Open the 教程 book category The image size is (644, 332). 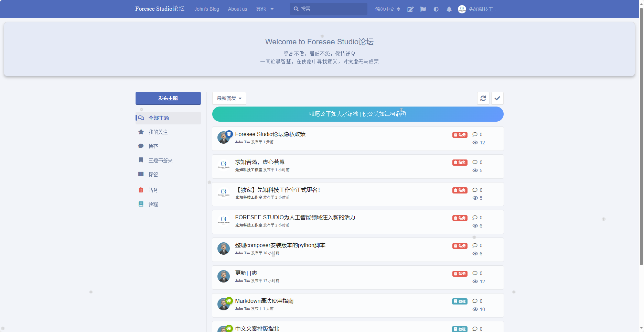tap(153, 204)
